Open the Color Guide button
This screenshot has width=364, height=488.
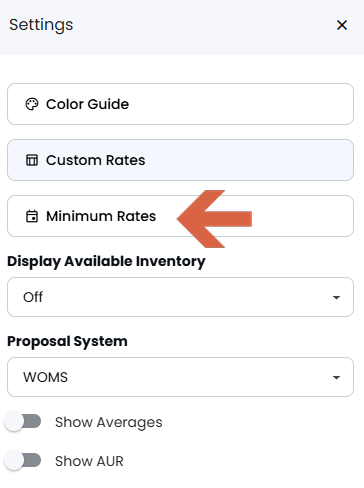click(180, 104)
